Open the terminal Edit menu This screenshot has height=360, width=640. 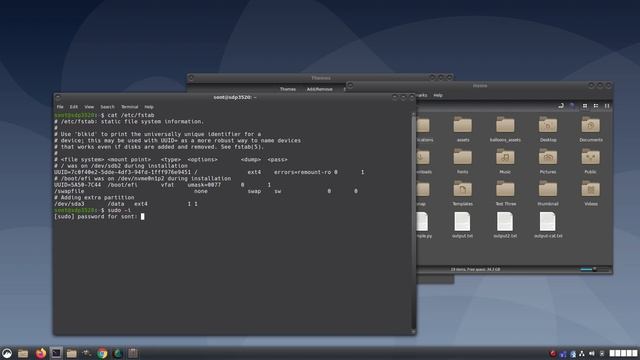pyautogui.click(x=73, y=107)
